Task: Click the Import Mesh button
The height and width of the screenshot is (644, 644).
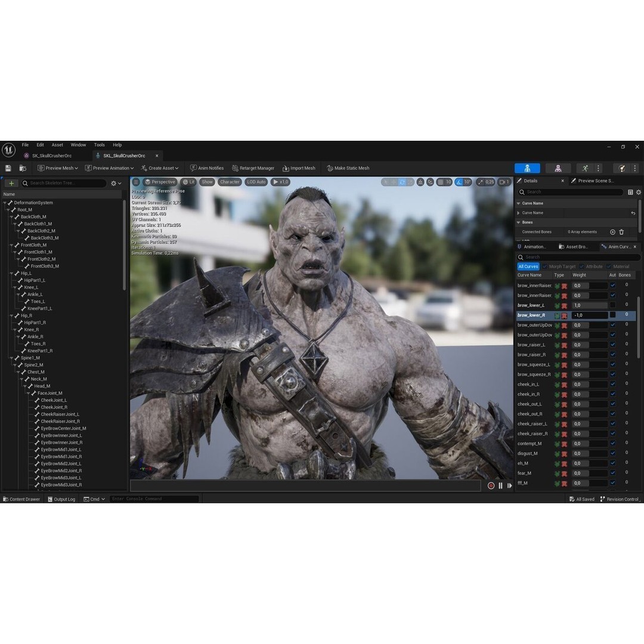Action: pos(299,168)
